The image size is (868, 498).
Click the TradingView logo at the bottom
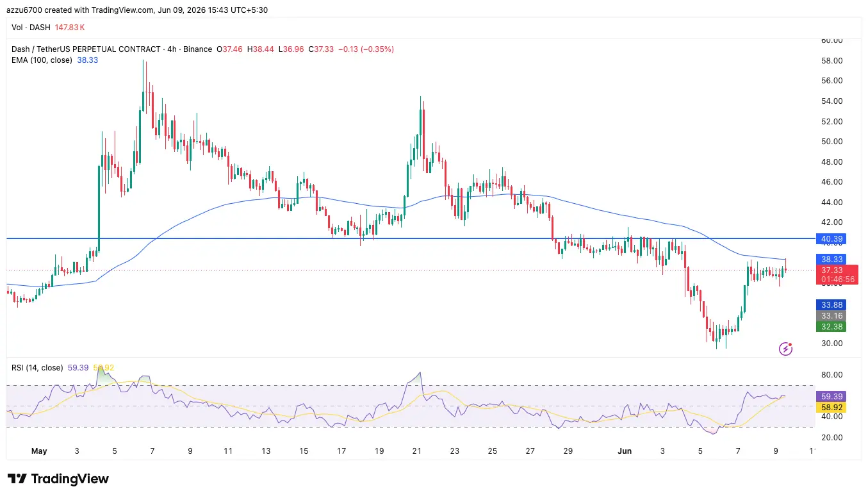tap(58, 479)
